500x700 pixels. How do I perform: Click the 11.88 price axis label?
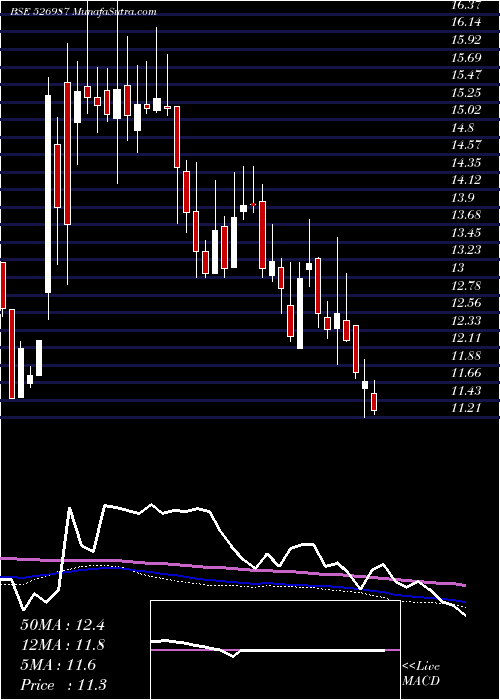click(x=466, y=356)
